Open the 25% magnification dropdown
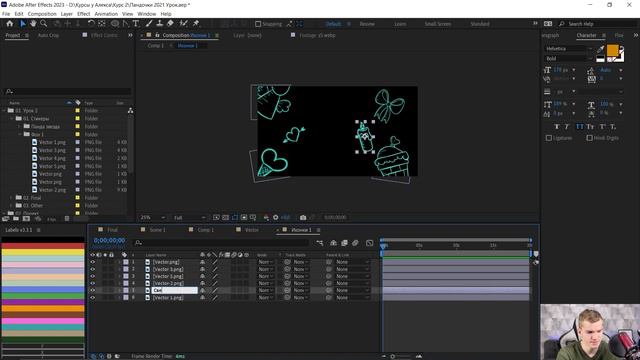The image size is (640, 360). [153, 218]
